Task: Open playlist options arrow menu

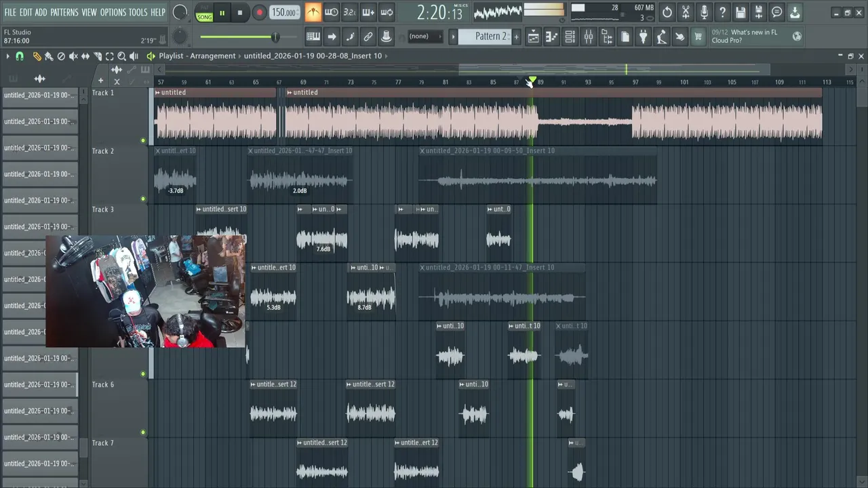Action: coord(7,56)
